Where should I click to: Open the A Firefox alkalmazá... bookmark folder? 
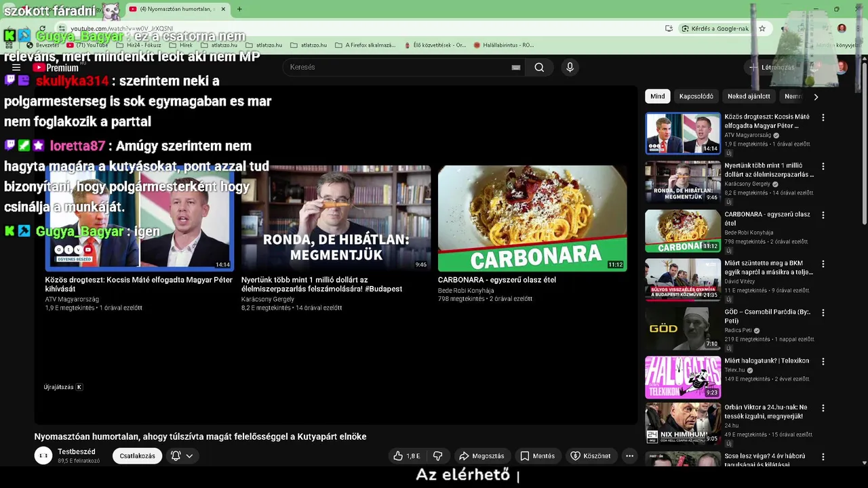tap(366, 45)
